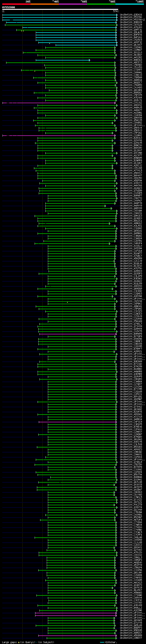Select hit label UniRef100_C8NSY7
Screen dimensions: 146x644
tap(131, 638)
